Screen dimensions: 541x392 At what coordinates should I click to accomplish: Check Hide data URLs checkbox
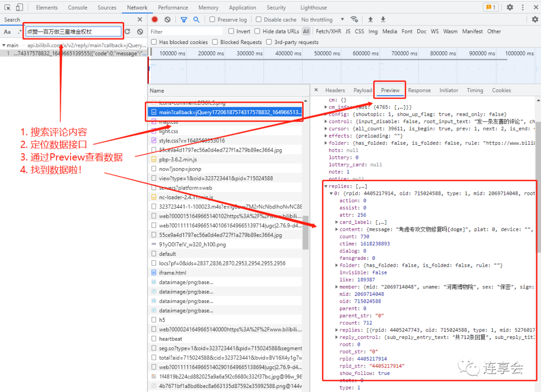point(257,31)
